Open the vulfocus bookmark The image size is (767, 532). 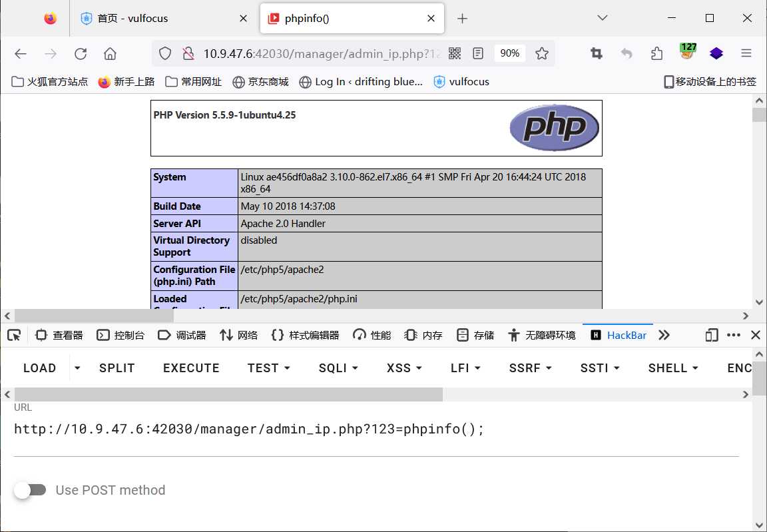461,82
